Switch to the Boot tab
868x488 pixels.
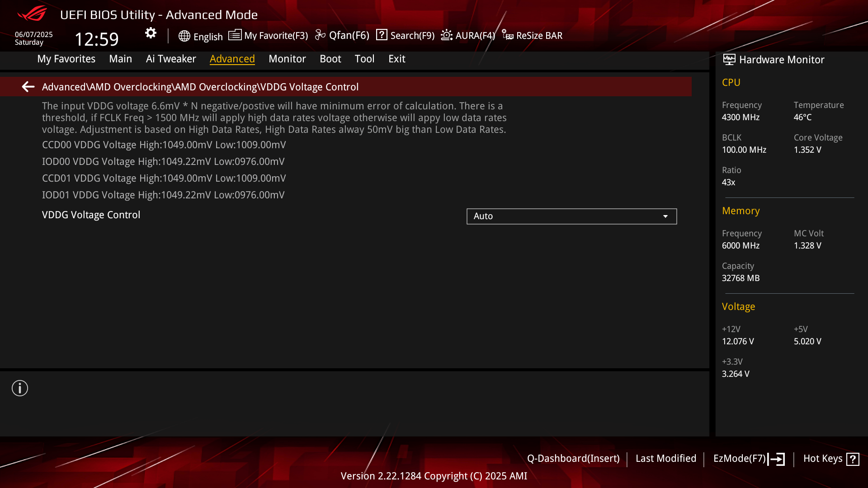click(330, 59)
